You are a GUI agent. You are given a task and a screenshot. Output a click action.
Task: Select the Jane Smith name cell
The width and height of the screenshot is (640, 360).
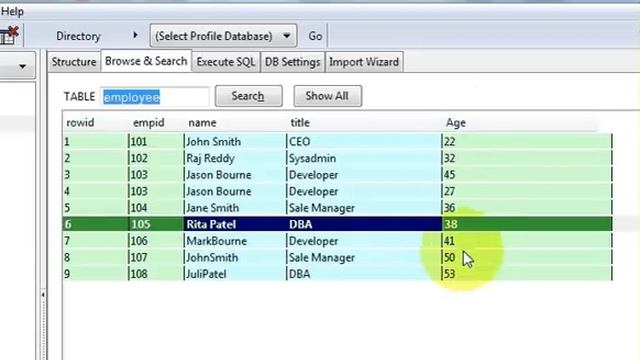tap(235, 208)
